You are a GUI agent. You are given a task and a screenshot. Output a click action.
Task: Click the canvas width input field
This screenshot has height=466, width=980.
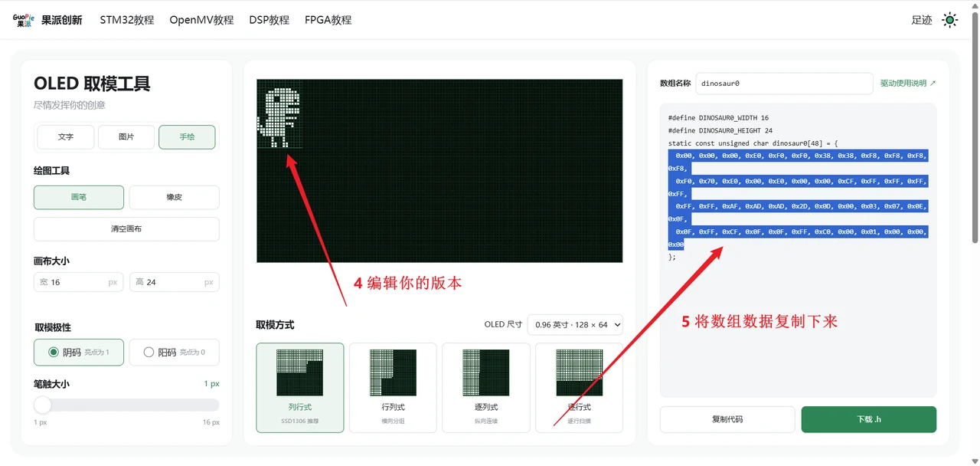tap(79, 282)
